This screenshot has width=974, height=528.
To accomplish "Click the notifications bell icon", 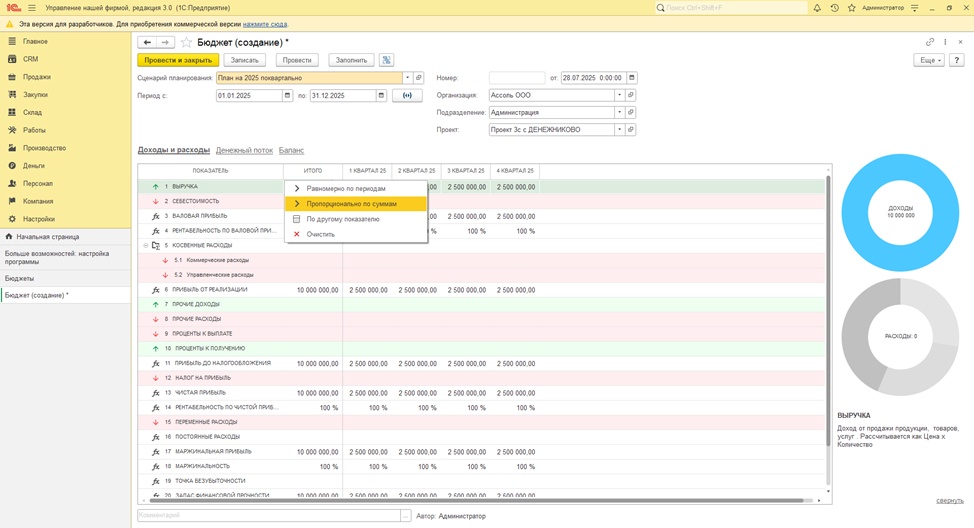I will [x=818, y=8].
